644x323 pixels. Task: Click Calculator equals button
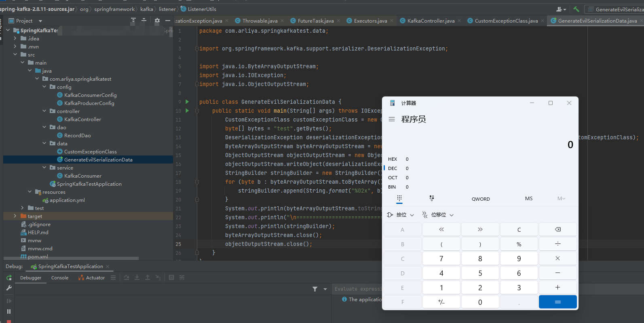(x=558, y=302)
